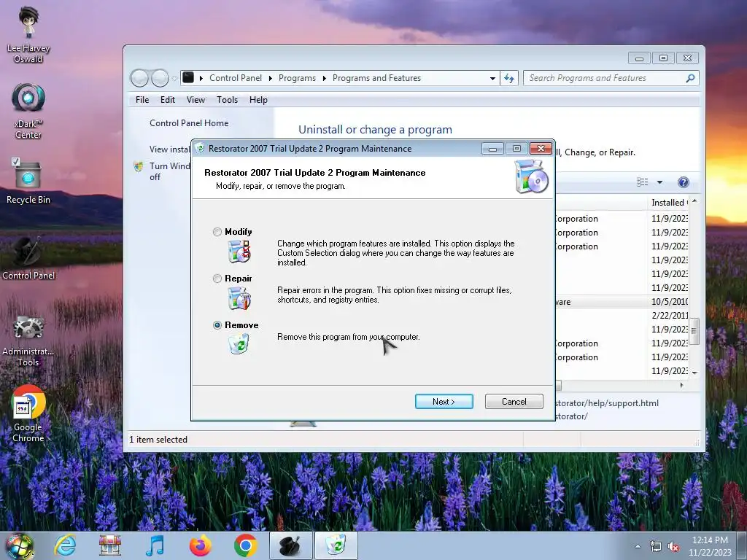
Task: Open xDark Center desktop icon
Action: click(28, 111)
